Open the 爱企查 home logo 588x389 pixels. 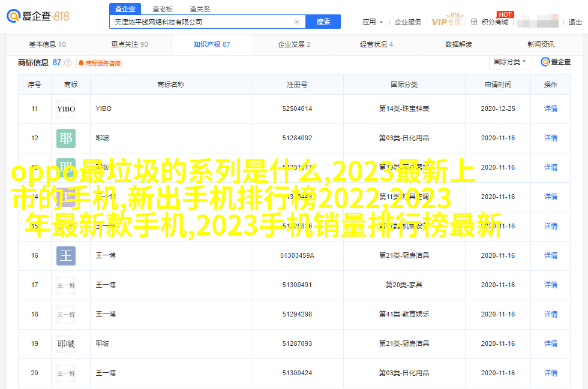38,16
